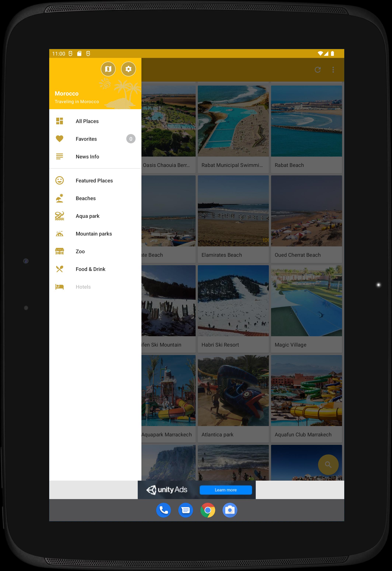Click Traveling in Morocco subtitle
The width and height of the screenshot is (392, 571).
pyautogui.click(x=77, y=101)
